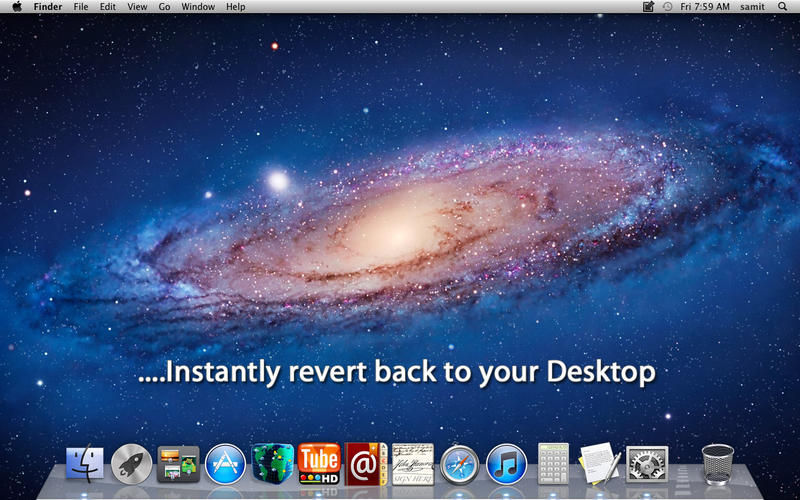Open the Tube HD app
The width and height of the screenshot is (800, 500).
pos(319,463)
